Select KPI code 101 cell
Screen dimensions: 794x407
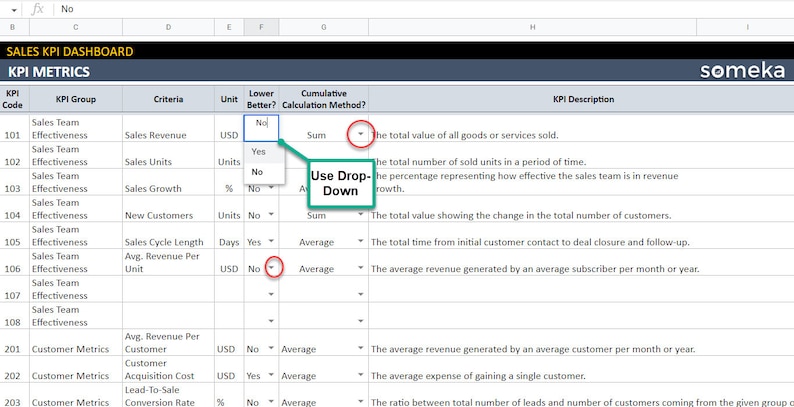15,129
